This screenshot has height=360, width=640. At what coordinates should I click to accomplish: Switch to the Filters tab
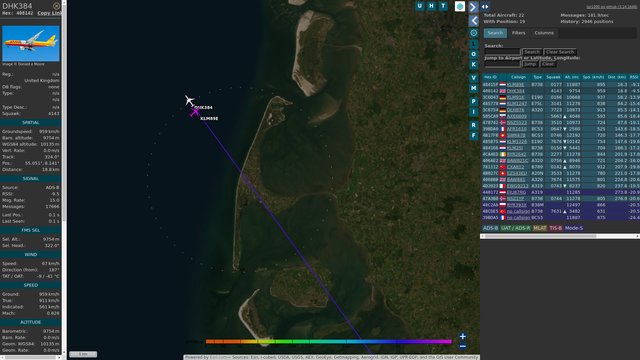tap(518, 33)
